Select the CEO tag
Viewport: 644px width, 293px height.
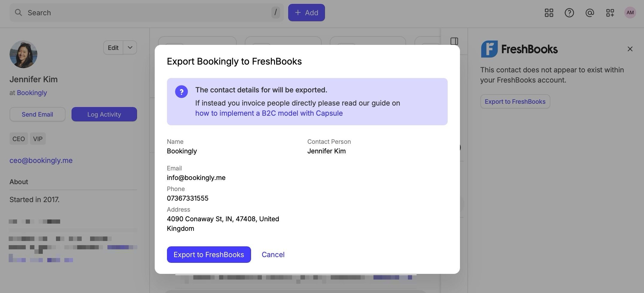[x=19, y=139]
